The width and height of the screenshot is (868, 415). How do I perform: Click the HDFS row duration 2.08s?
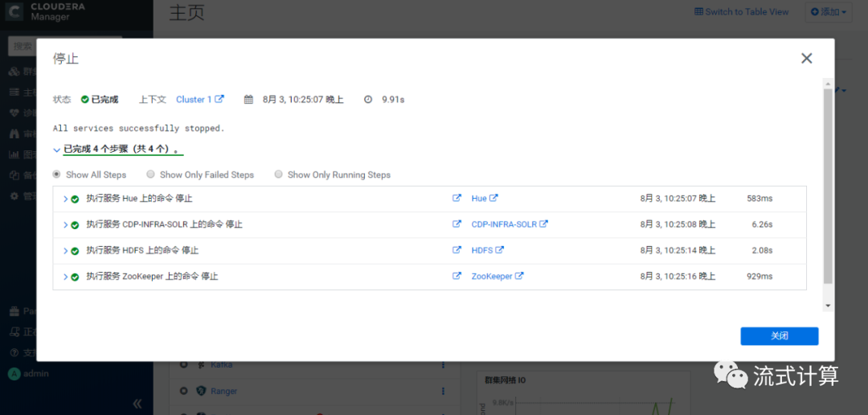[762, 250]
